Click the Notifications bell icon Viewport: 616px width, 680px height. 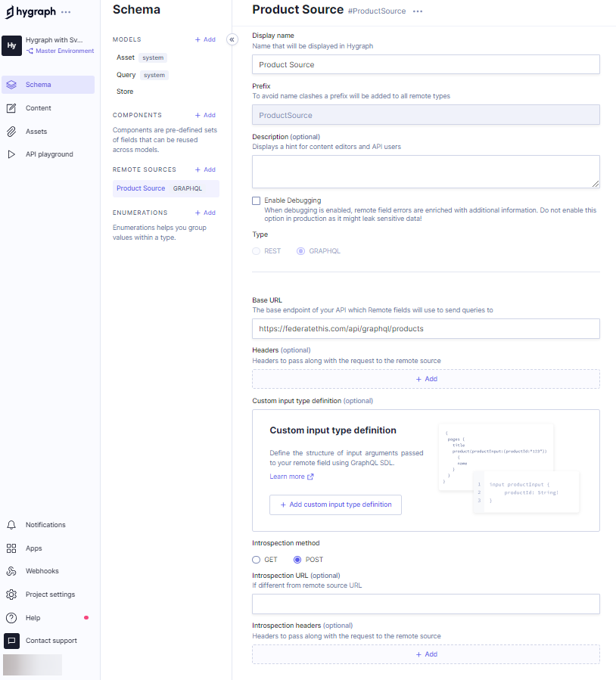pos(11,525)
